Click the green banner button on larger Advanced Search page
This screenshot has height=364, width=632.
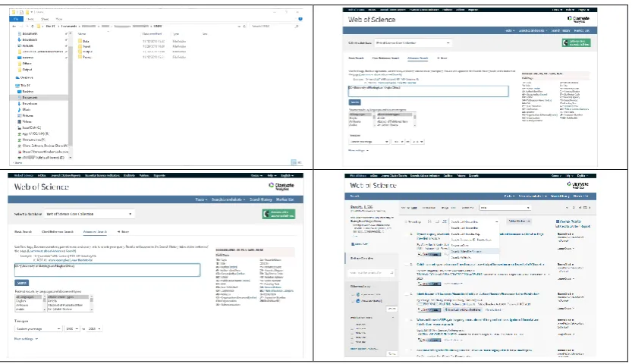point(278,214)
